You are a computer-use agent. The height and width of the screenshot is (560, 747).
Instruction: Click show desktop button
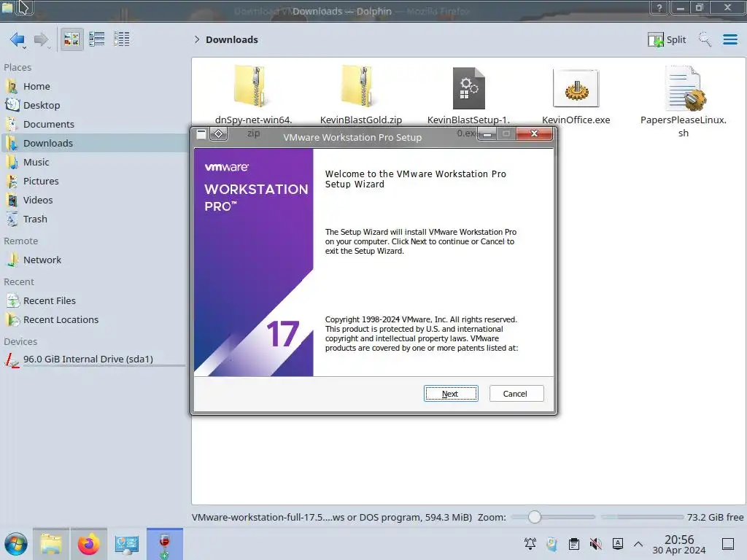point(728,544)
